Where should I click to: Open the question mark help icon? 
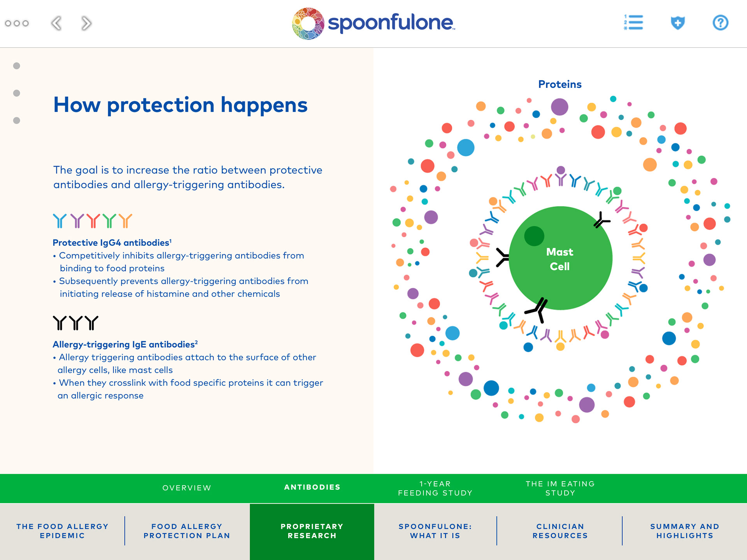click(720, 23)
